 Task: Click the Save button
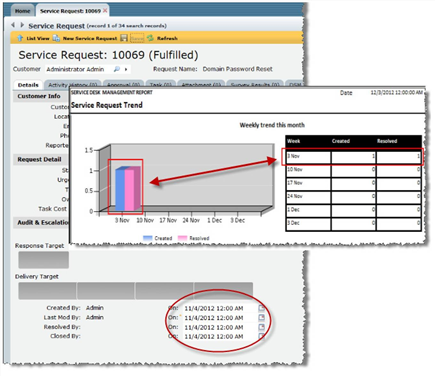coord(137,38)
